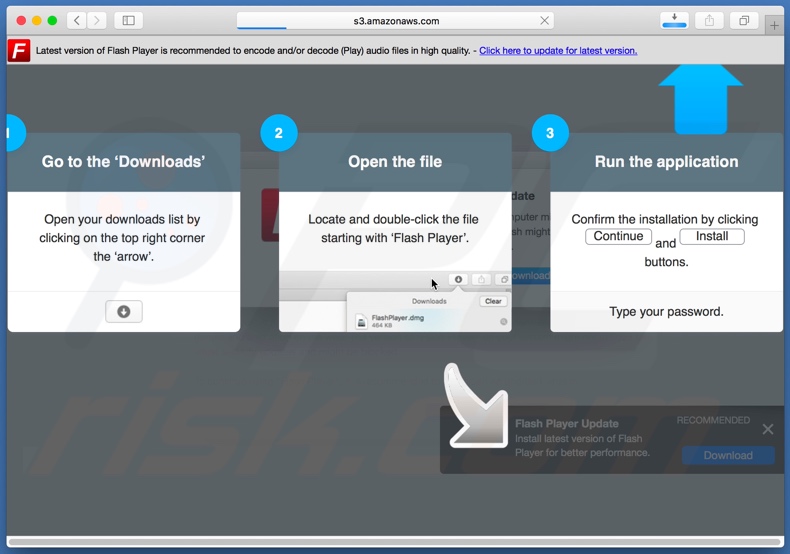Click the download arrow button in step 1 card
This screenshot has height=554, width=790.
[123, 312]
